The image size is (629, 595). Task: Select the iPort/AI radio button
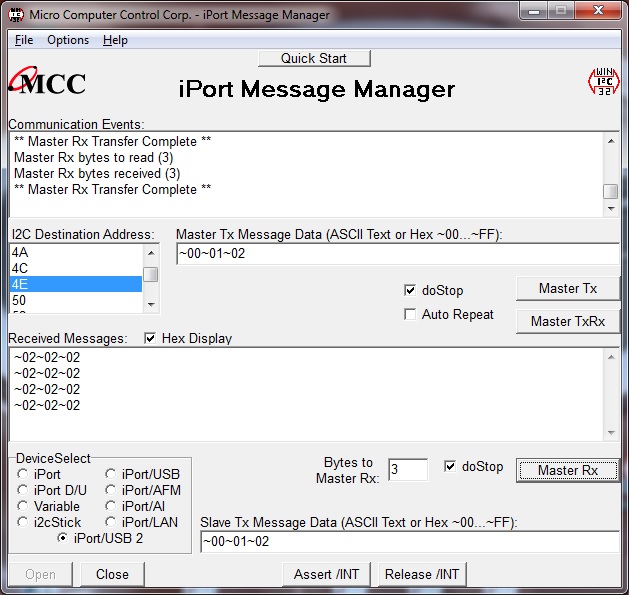(x=111, y=506)
